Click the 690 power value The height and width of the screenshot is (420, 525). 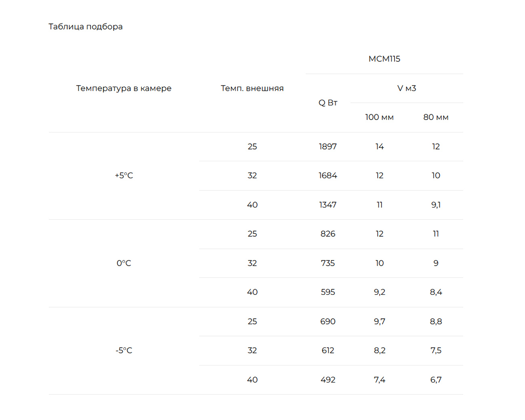328,321
